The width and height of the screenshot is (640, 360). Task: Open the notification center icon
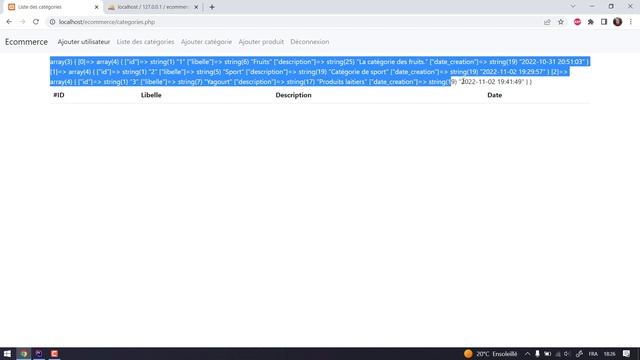click(627, 354)
